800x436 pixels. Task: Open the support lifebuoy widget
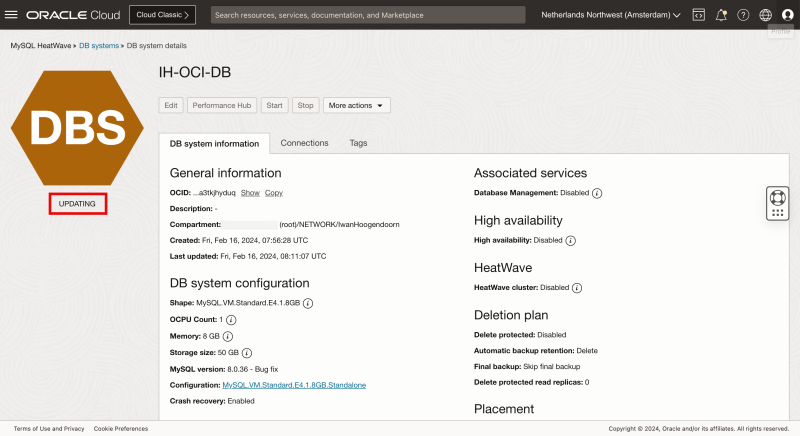point(778,203)
